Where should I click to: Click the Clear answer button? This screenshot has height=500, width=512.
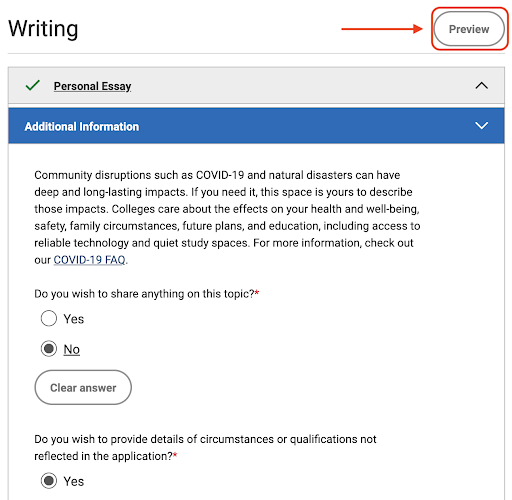(83, 387)
